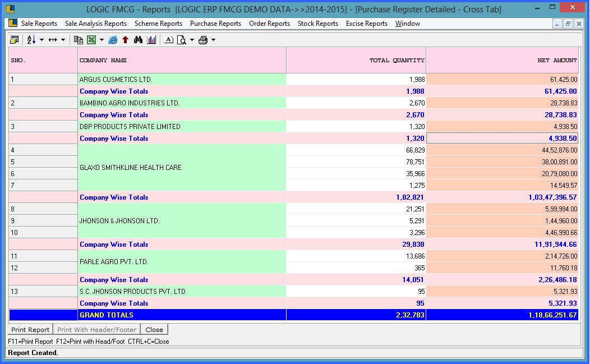The image size is (590, 364).
Task: Click the font settings 'A' icon
Action: [x=169, y=39]
